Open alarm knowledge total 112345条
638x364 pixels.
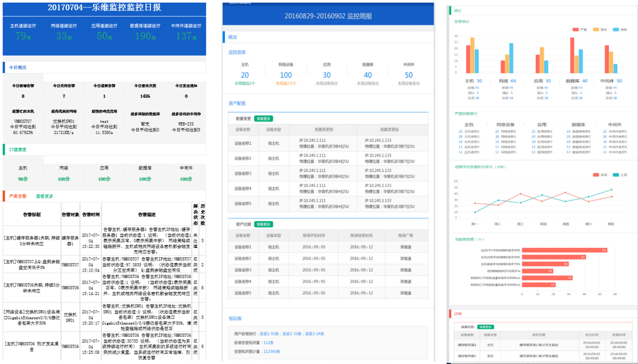[x=272, y=351]
